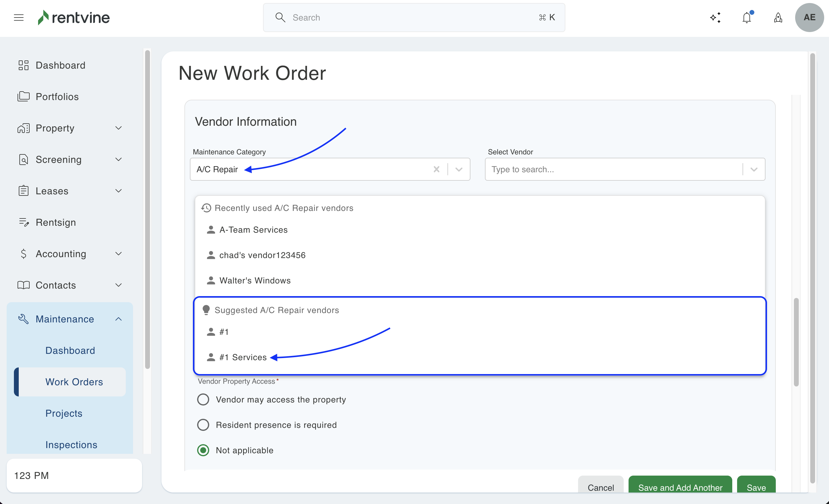
Task: Click the notifications bell icon
Action: pyautogui.click(x=746, y=18)
